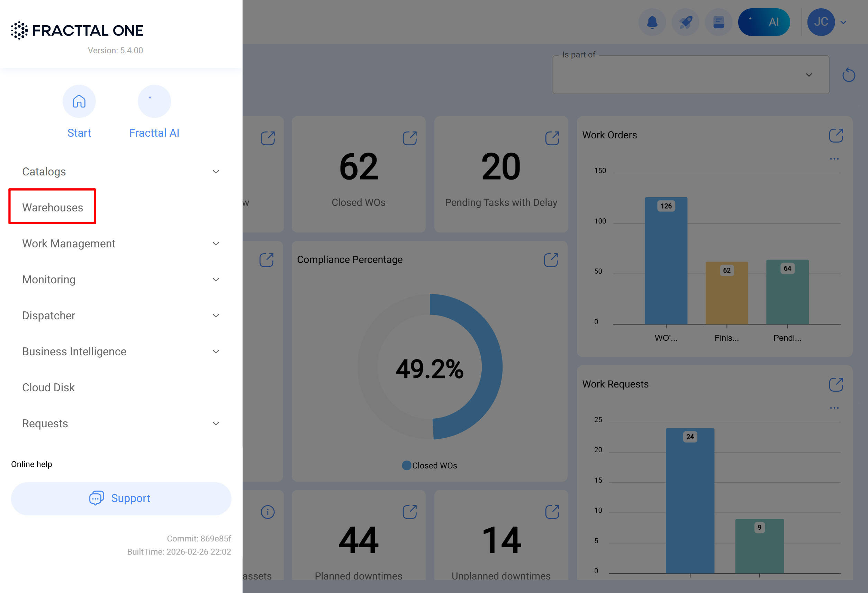Select Cloud Disk in the sidebar
Viewport: 868px width, 593px height.
(x=48, y=387)
